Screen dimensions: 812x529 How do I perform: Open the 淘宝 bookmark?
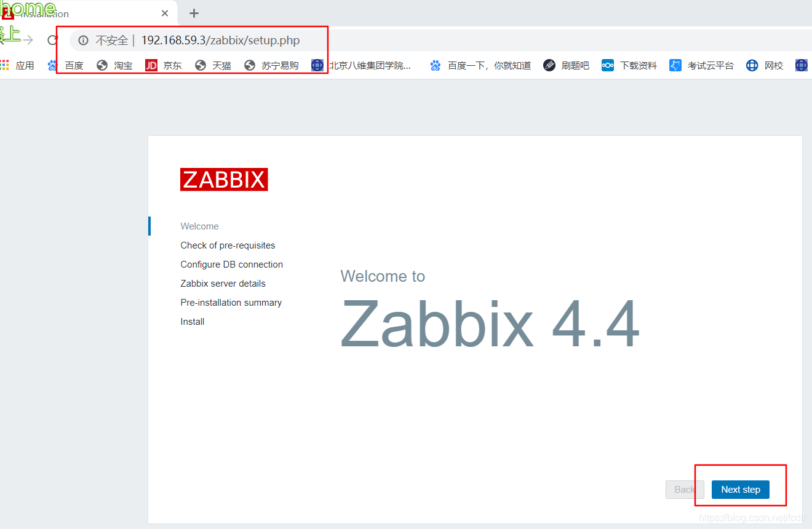tap(114, 65)
